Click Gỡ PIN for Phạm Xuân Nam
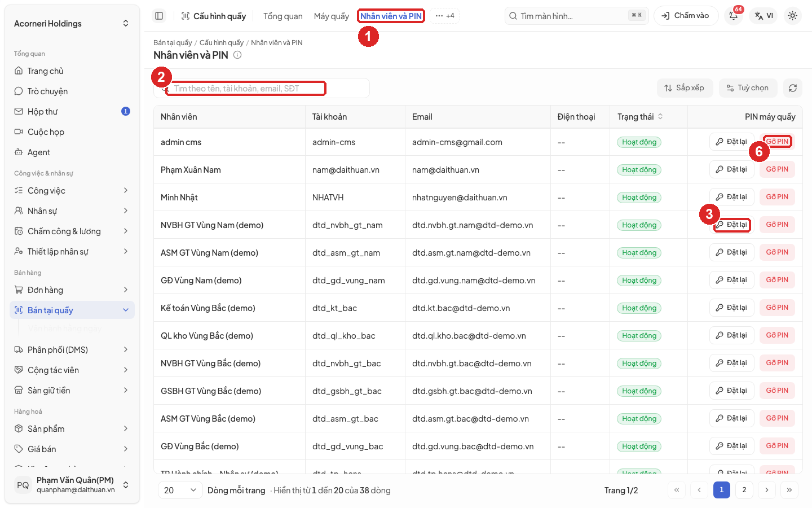 (777, 169)
